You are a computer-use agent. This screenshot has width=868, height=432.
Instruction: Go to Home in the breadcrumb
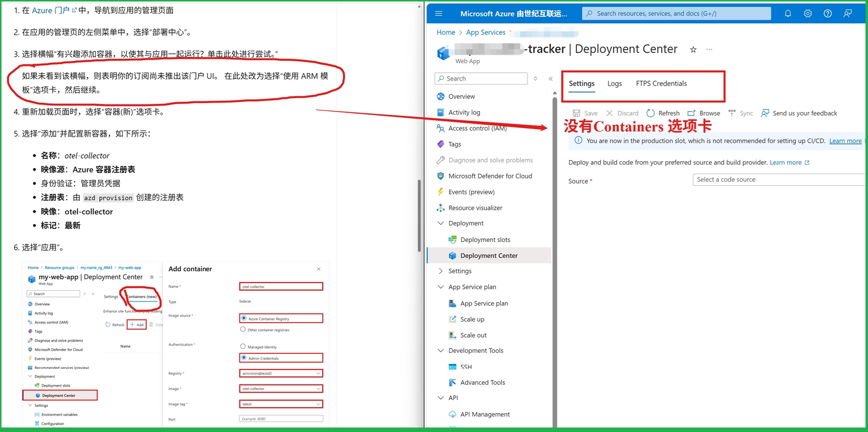446,32
